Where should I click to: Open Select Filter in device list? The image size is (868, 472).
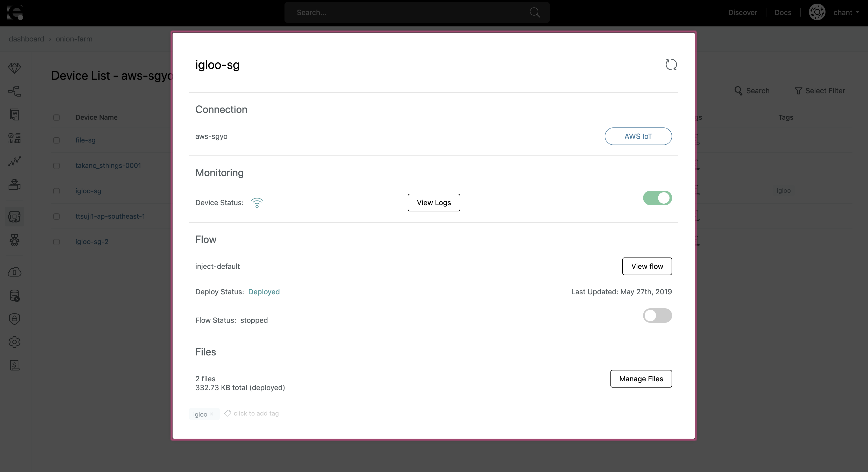point(820,91)
